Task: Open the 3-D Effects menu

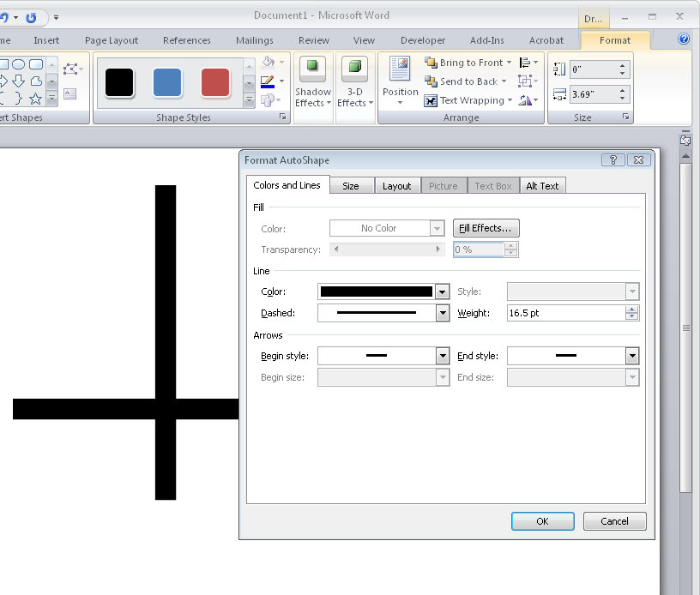Action: (x=355, y=83)
